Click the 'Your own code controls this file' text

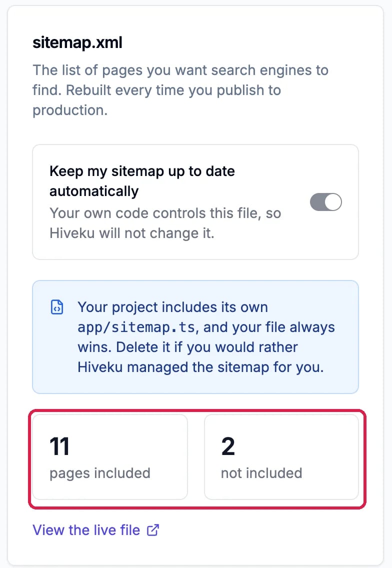tap(165, 223)
